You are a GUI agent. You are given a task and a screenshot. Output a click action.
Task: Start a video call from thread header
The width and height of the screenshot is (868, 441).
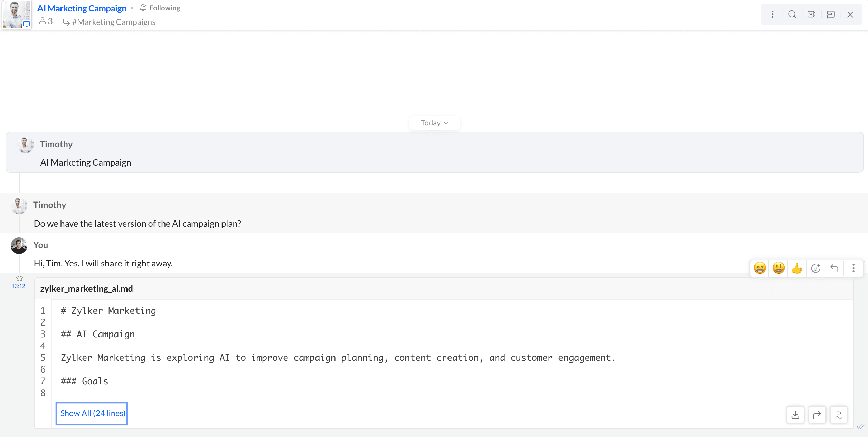point(811,15)
